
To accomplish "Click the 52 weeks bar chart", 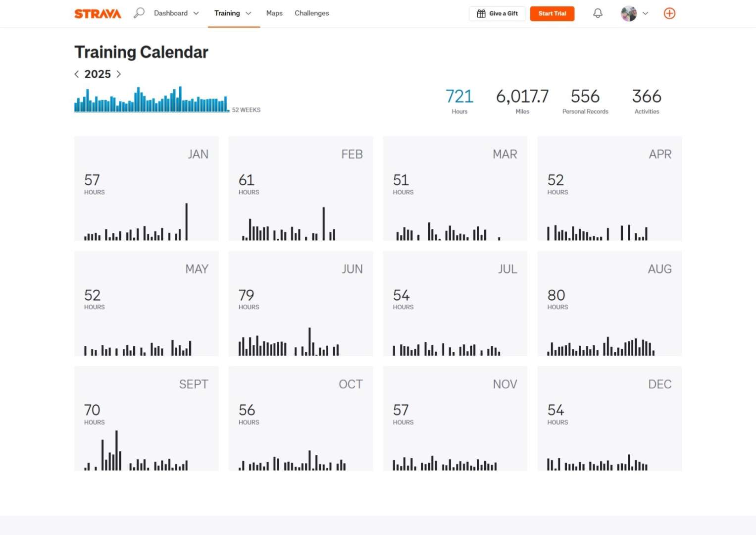I will [x=151, y=101].
